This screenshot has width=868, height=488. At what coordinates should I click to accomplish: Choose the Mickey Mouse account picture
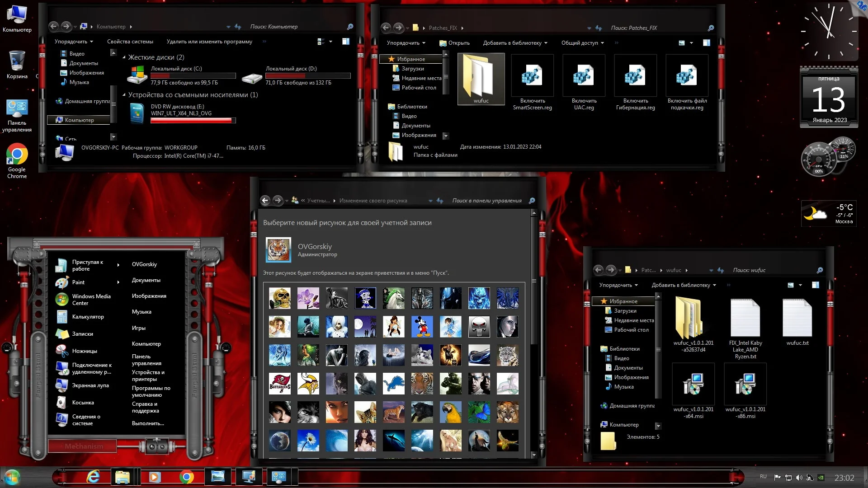pos(422,327)
